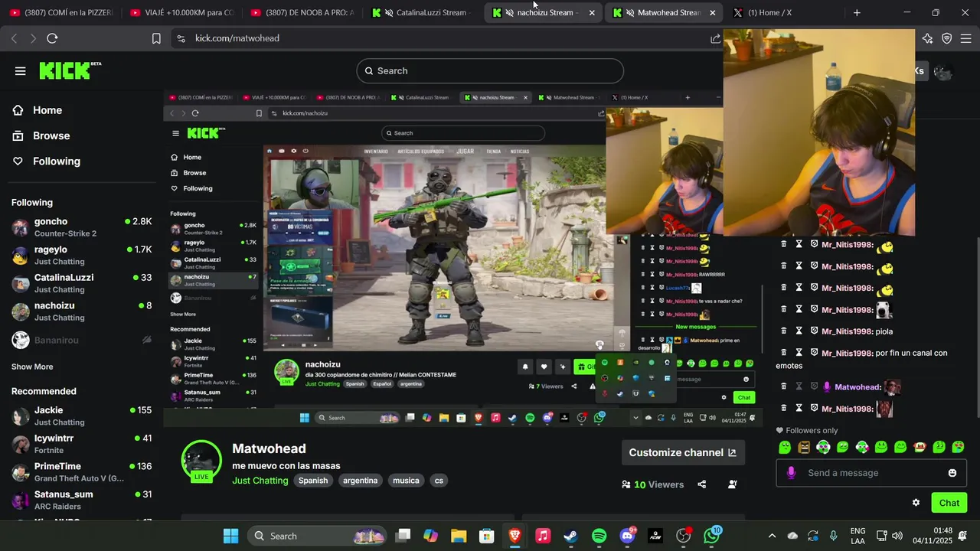Delete the 'piola' chat message with the trash icon
Viewport: 980px width, 551px height.
783,331
